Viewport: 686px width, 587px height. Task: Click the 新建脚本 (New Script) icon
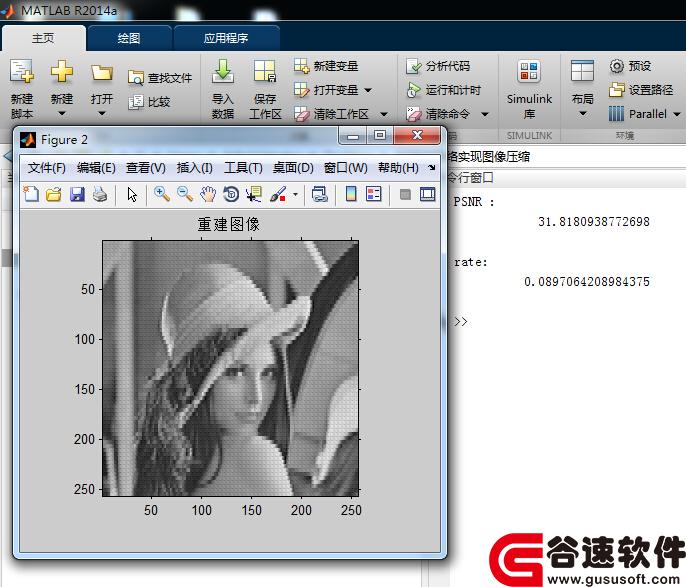[x=22, y=71]
